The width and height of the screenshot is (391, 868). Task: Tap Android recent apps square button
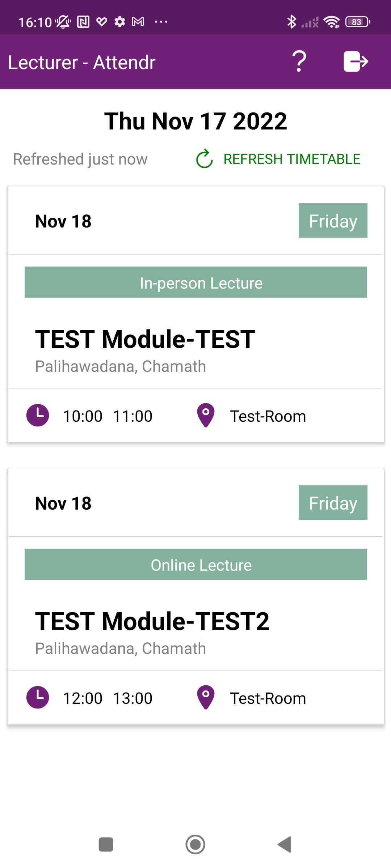106,844
